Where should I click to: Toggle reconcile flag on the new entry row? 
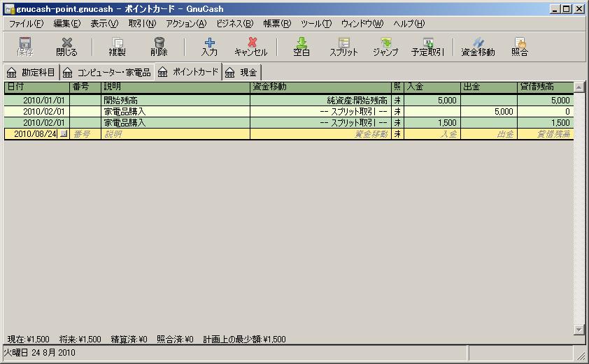[397, 134]
